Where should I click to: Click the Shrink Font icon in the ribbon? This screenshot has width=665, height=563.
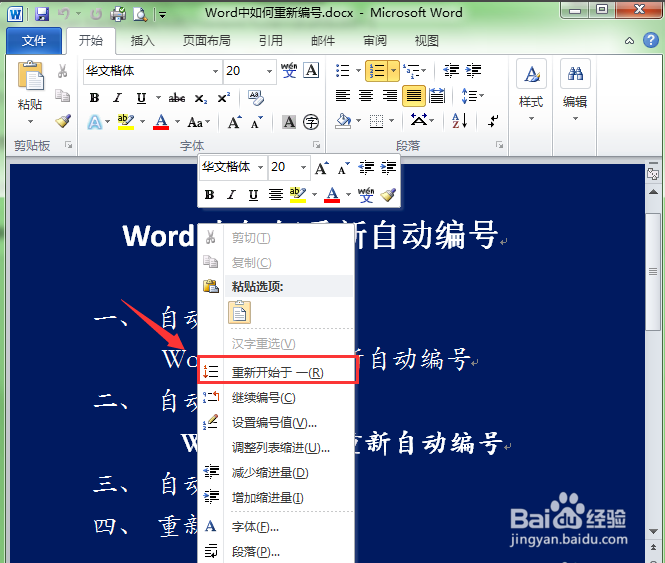tap(257, 122)
